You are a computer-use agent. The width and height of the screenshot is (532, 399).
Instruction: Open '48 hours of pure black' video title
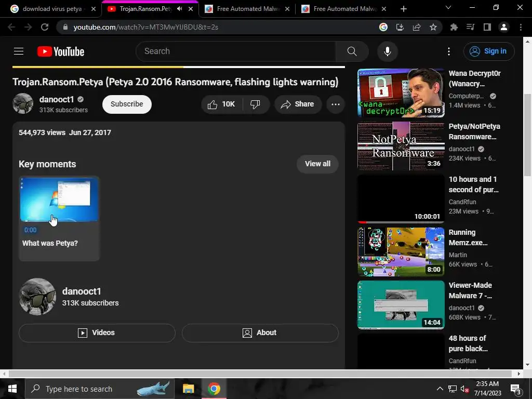pos(468,343)
